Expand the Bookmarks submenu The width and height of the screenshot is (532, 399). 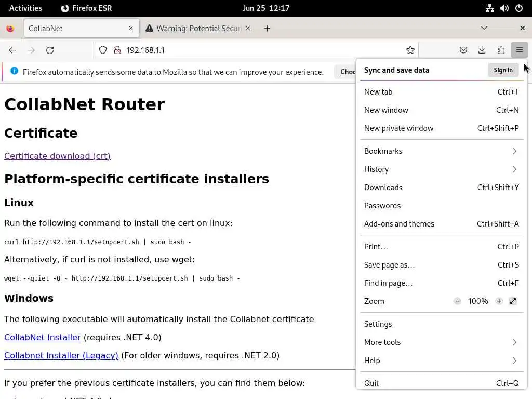[442, 151]
